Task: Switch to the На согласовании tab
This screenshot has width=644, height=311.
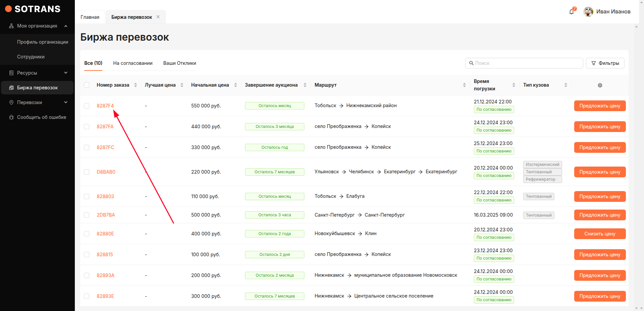Action: coord(133,63)
